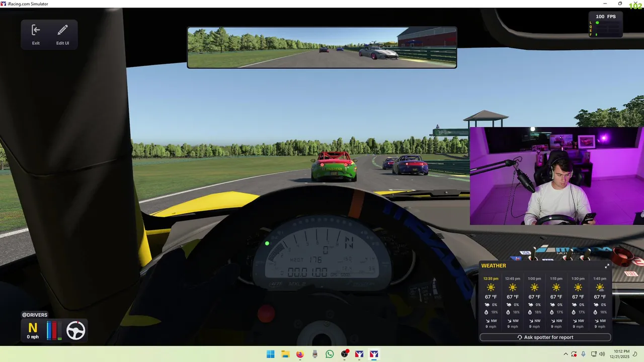Screen dimensions: 644x362
Task: Click the sun icon under 12:35 pm
Action: (491, 288)
